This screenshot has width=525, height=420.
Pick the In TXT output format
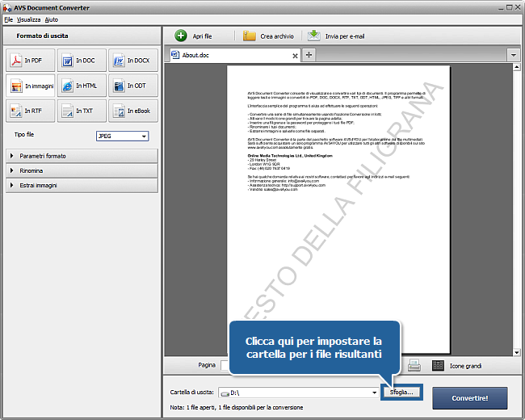point(82,111)
